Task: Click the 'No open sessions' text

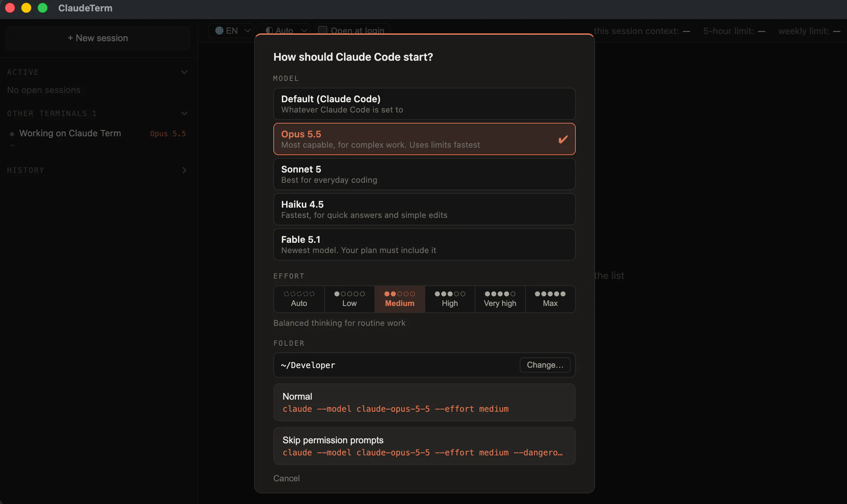Action: (x=44, y=90)
